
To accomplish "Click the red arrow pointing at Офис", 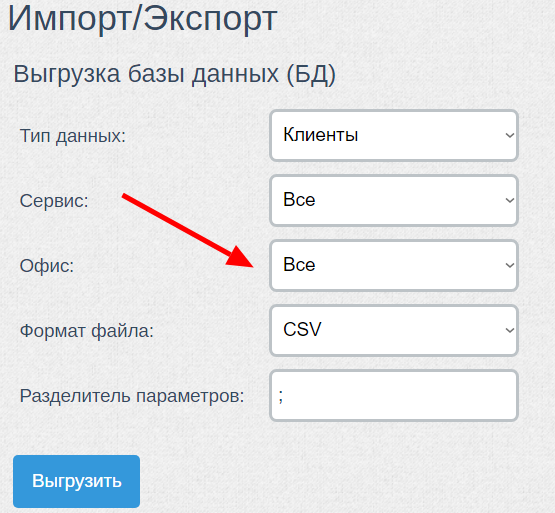I will click(x=188, y=230).
